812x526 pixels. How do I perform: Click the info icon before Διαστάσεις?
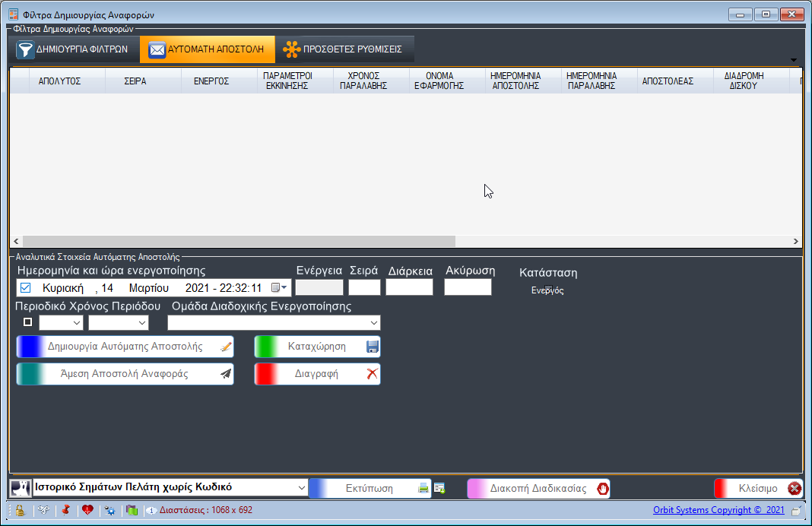pos(151,511)
